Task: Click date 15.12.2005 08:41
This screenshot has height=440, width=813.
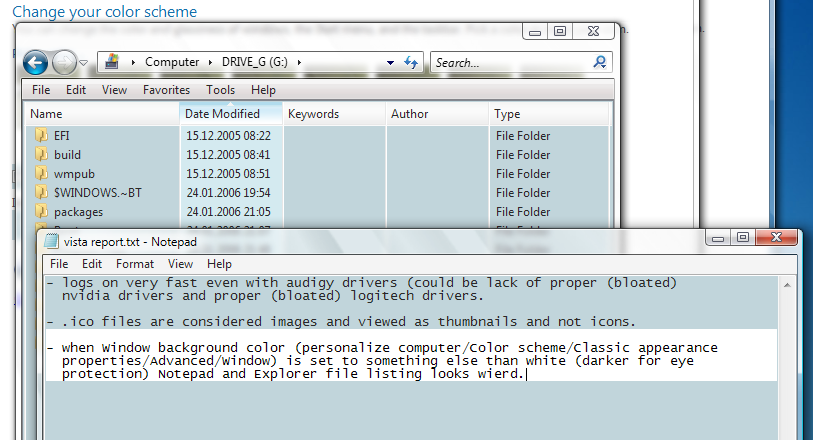Action: coord(229,154)
